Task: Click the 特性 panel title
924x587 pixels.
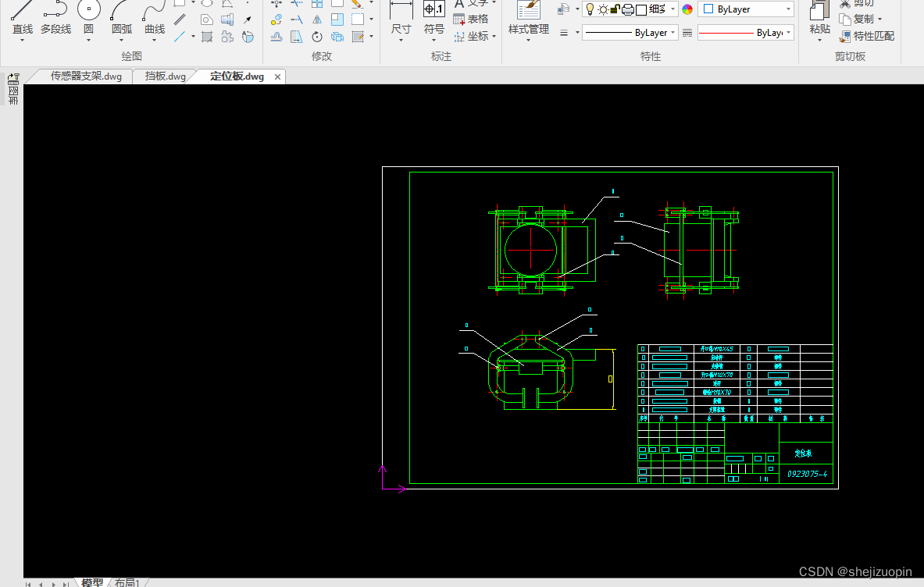Action: tap(651, 56)
